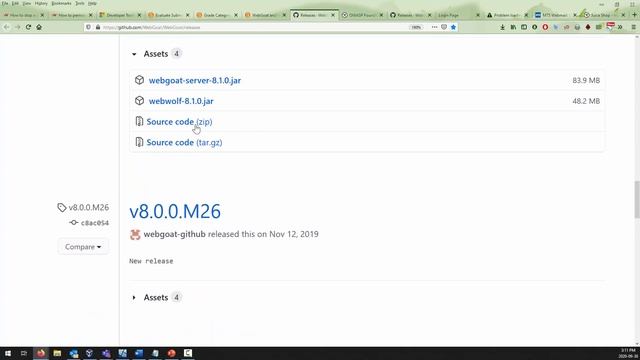Click the taskbar clock

(628, 353)
